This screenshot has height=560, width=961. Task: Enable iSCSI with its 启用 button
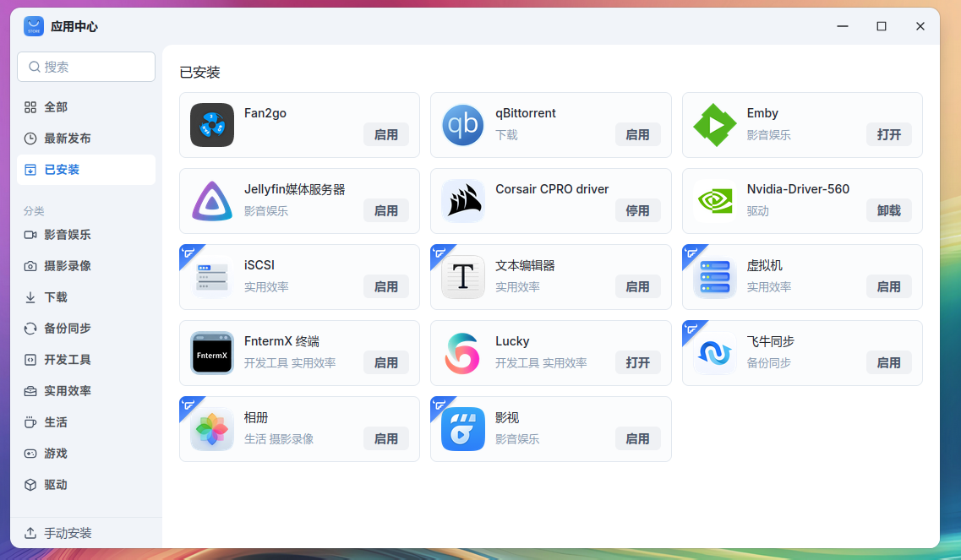point(386,286)
